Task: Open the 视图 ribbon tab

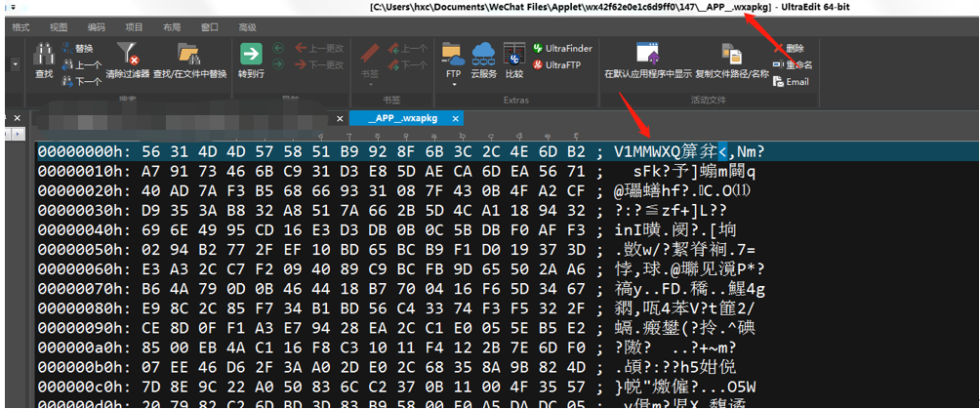Action: click(x=59, y=27)
